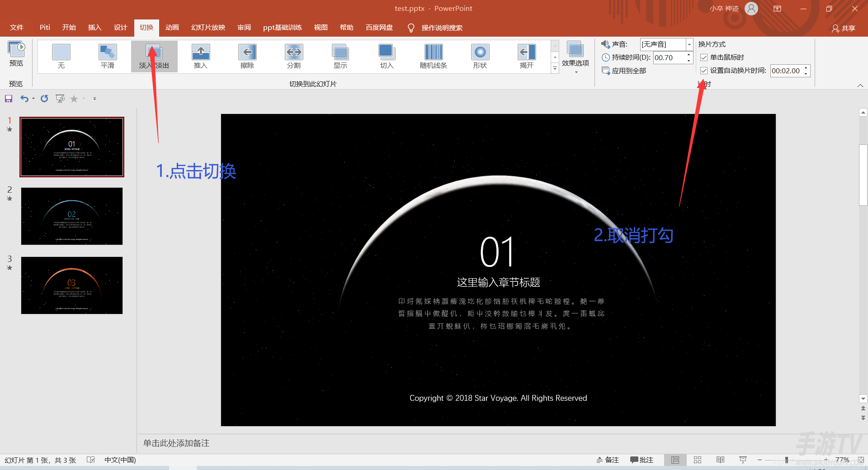Click the Preview (预览) transition icon

click(16, 54)
